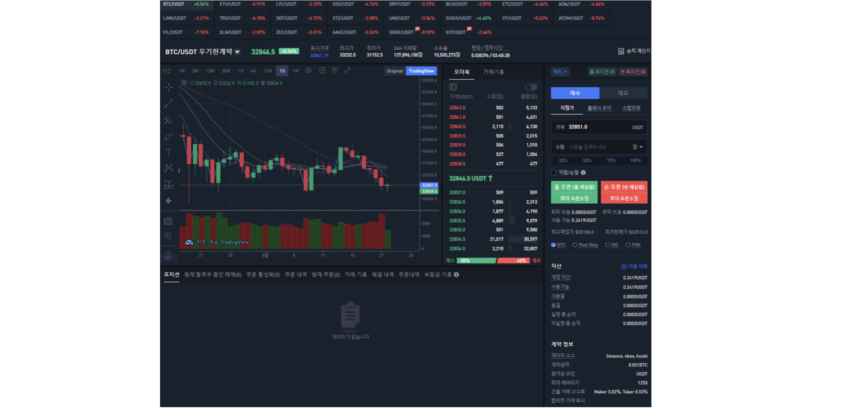The width and height of the screenshot is (868, 411).
Task: Open the BTC/USDT 무기한계약 contract dropdown
Action: 238,51
